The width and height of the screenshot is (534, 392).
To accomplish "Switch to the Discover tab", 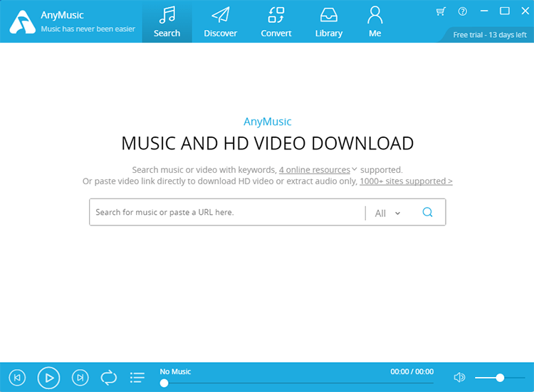I will tap(220, 21).
